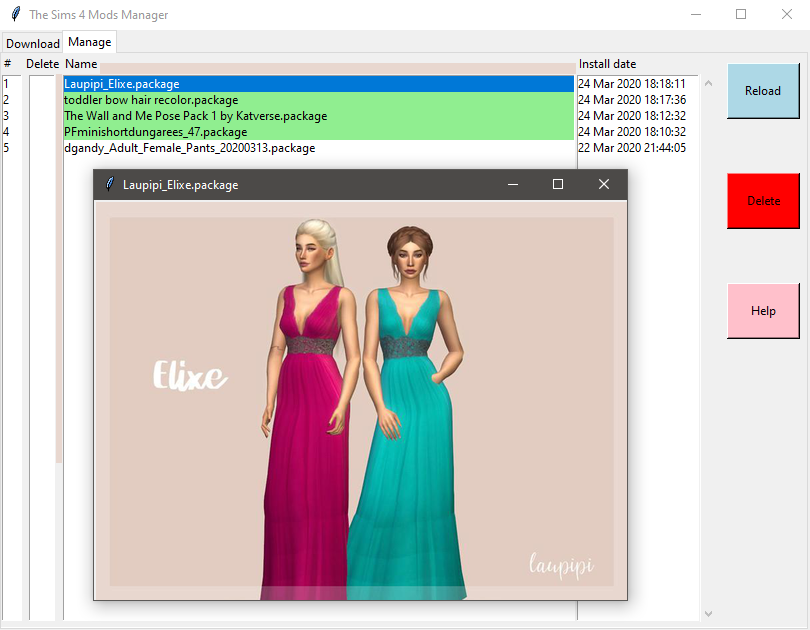Viewport: 810px width, 630px height.
Task: Click install date 24 Mar 2020 18:18:11
Action: (631, 84)
